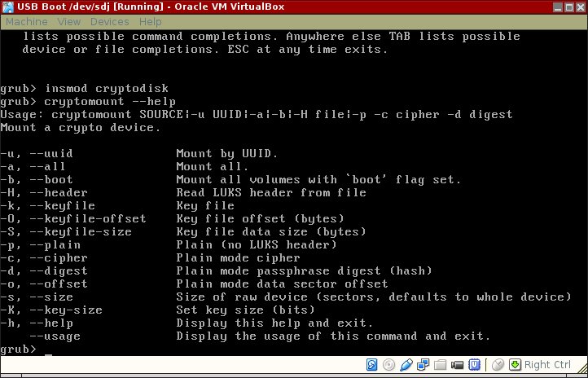Click the 'Usage: cryptomount SOURCE' line
588x378 pixels.
point(257,114)
